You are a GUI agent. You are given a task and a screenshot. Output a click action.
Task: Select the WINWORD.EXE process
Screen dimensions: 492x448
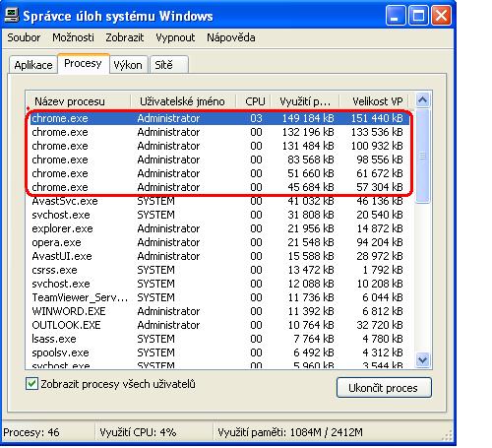219,311
